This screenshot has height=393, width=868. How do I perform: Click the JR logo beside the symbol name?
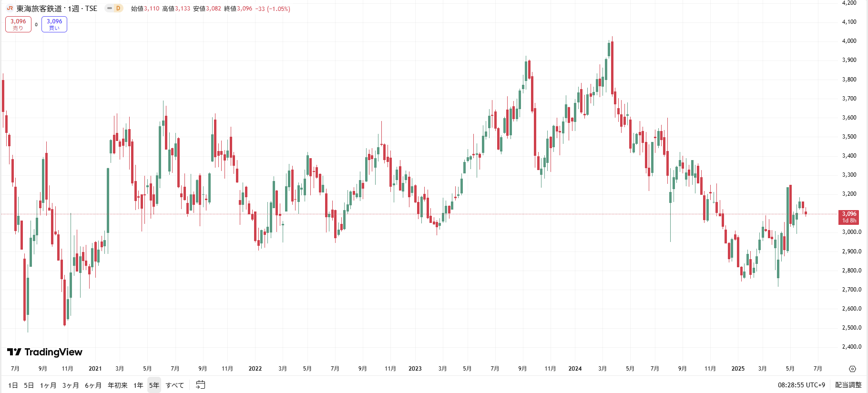10,8
